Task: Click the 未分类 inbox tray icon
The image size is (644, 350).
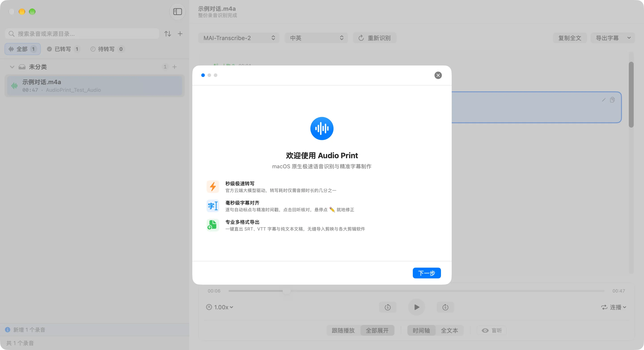Action: point(22,67)
